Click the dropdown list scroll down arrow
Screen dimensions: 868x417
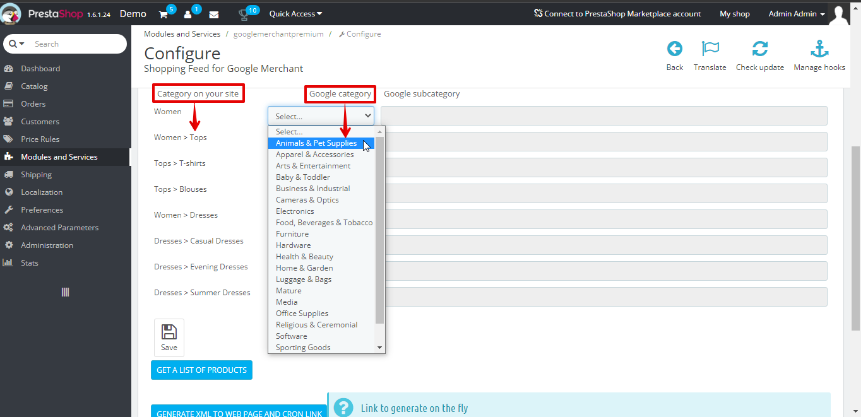coord(380,348)
